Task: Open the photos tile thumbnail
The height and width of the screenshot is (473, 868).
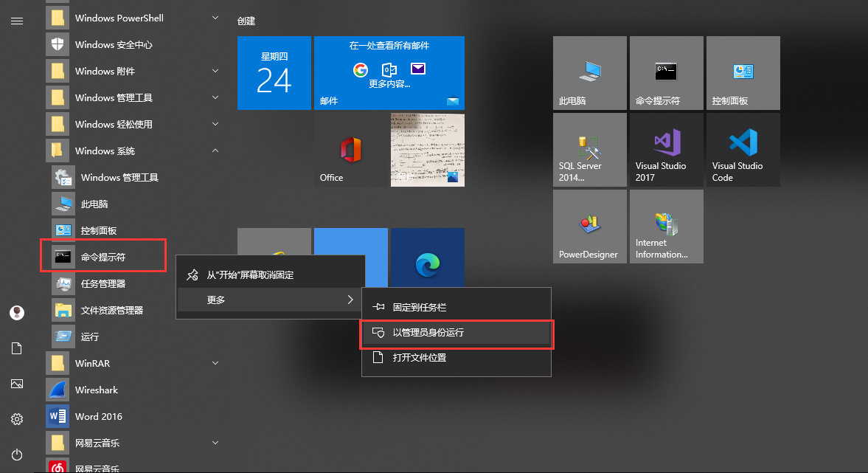Action: pos(427,150)
